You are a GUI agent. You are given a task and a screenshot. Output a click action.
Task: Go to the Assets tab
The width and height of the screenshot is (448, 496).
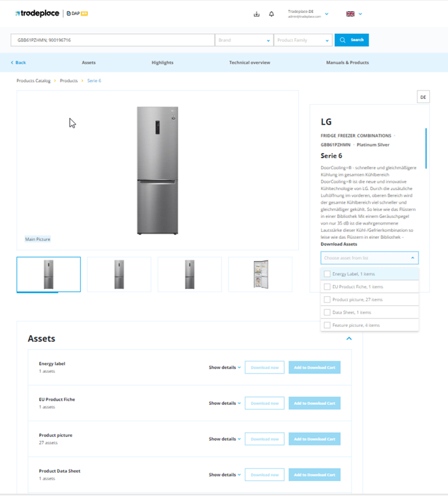(x=89, y=62)
